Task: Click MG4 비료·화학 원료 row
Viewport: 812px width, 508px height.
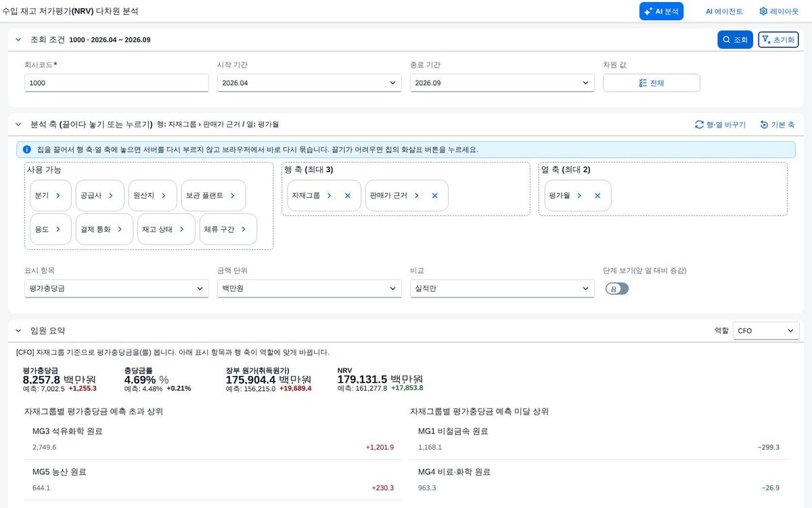Action: 599,480
